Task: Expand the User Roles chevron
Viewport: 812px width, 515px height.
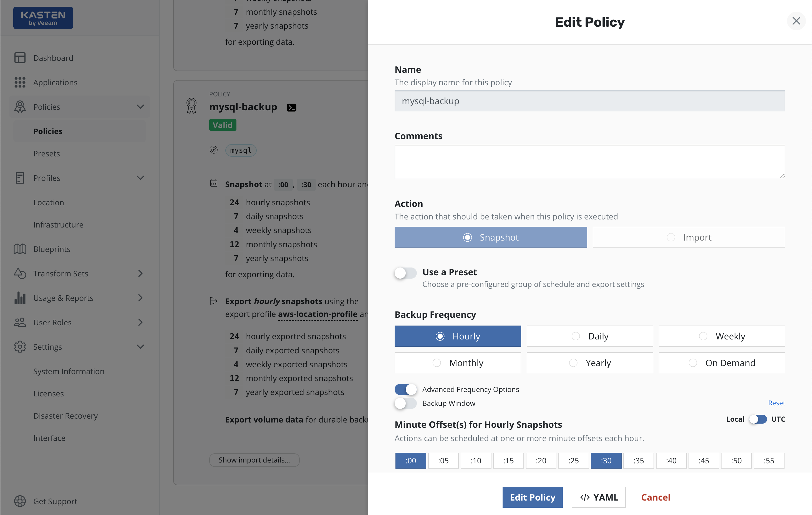Action: pos(140,322)
